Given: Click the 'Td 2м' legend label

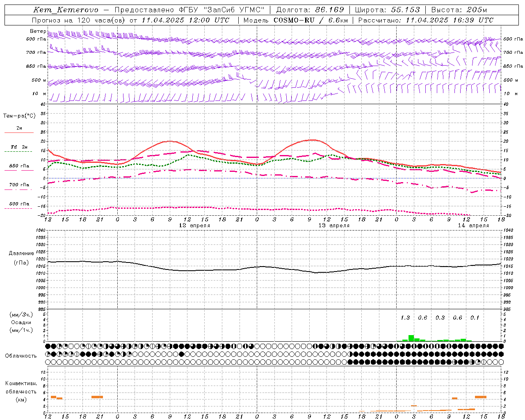Looking at the screenshot, I should [x=19, y=147].
